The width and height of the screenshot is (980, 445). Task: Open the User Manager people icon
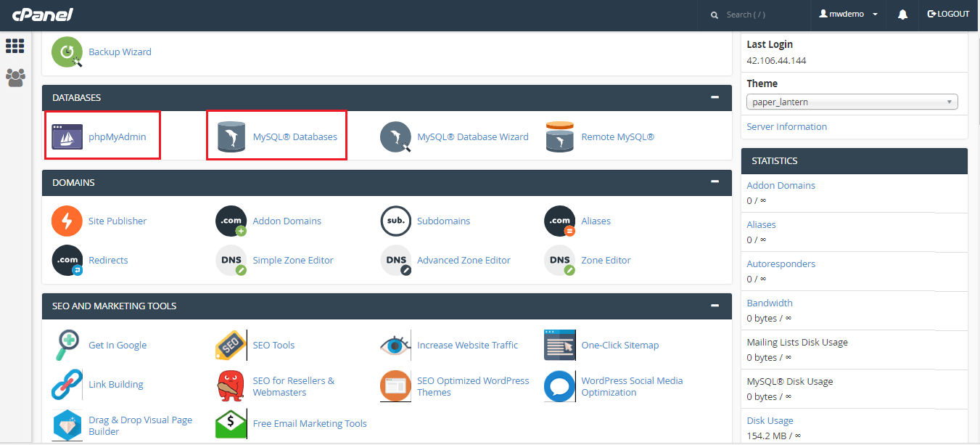click(15, 78)
